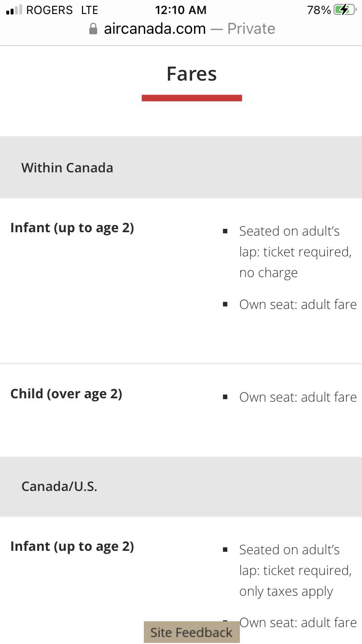Click the red underline below Fares
362x644 pixels.
(x=192, y=98)
